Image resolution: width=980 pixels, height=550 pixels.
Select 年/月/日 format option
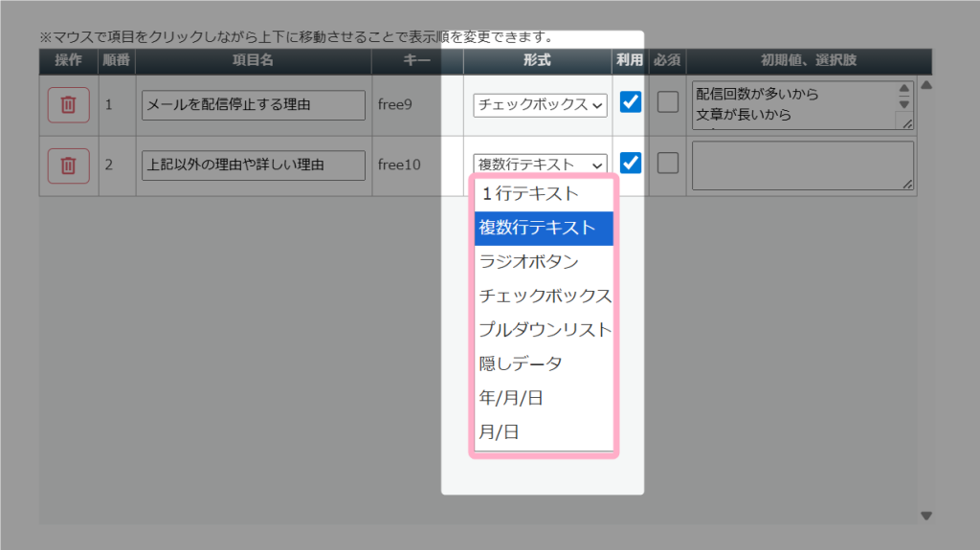[544, 398]
